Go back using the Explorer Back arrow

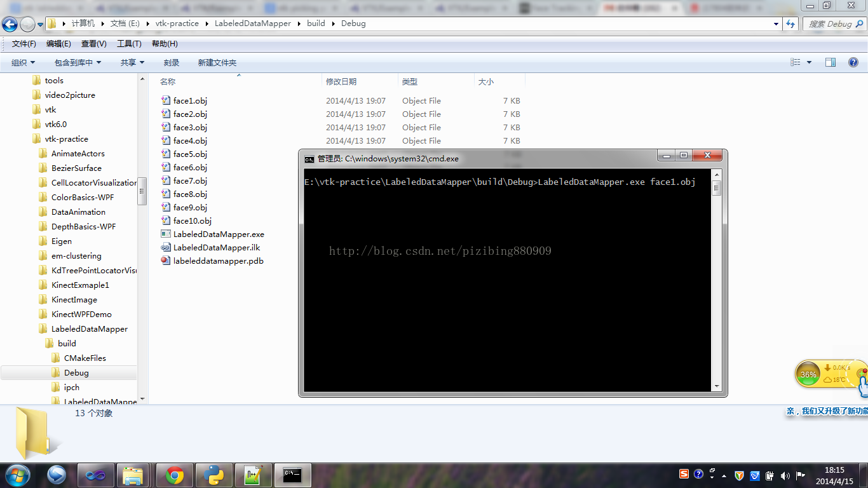tap(10, 24)
